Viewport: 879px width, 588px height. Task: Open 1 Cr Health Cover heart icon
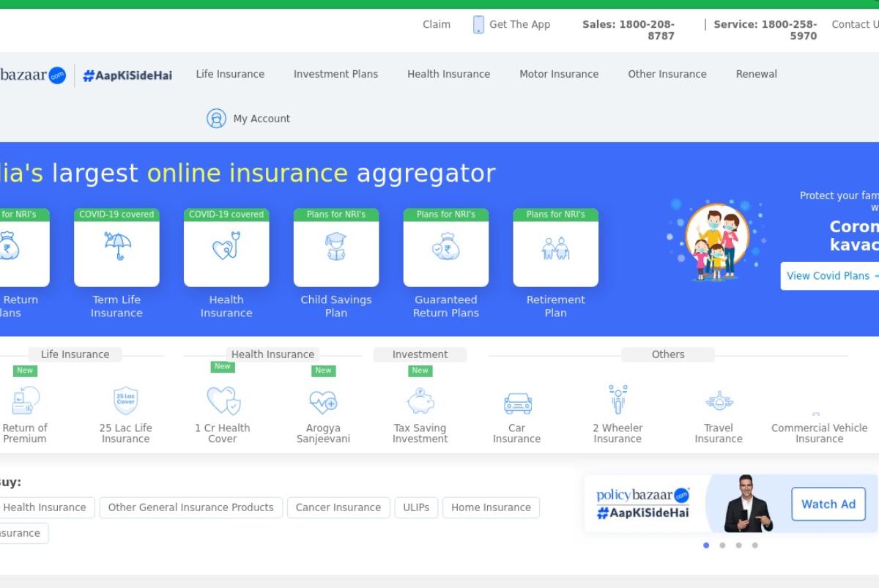click(x=223, y=401)
